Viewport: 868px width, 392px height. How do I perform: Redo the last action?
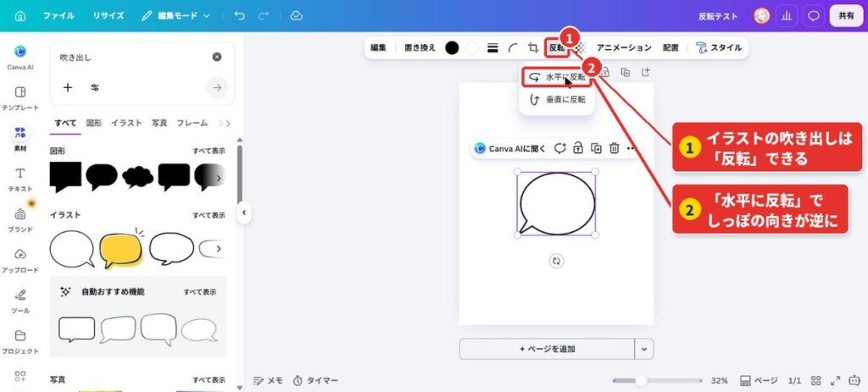(x=263, y=16)
